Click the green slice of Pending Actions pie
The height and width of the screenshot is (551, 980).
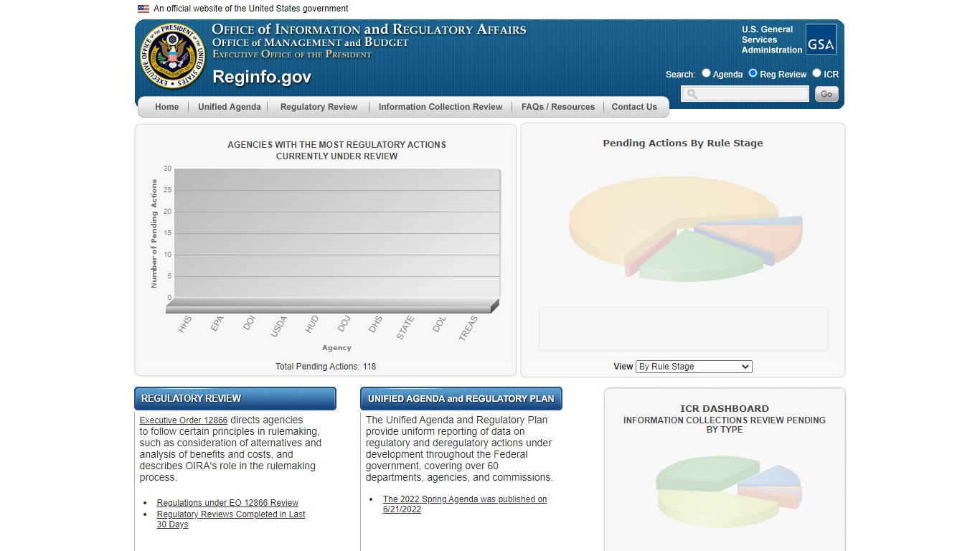[x=701, y=257]
